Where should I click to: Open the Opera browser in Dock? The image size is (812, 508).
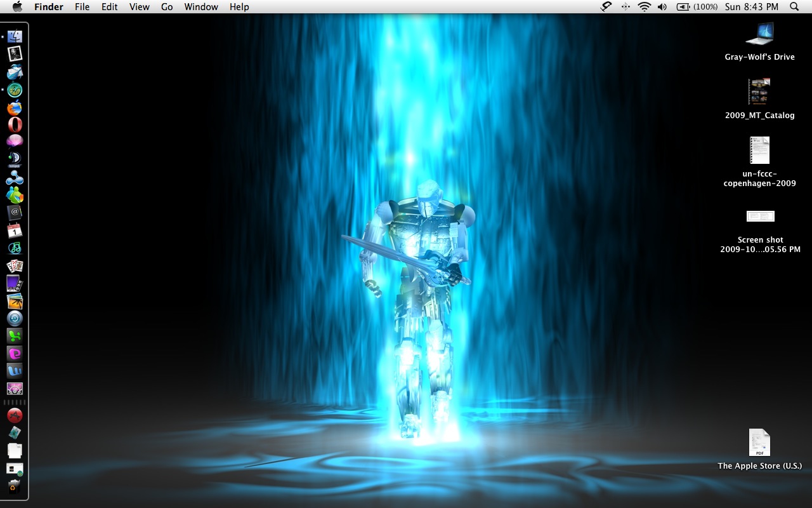15,124
